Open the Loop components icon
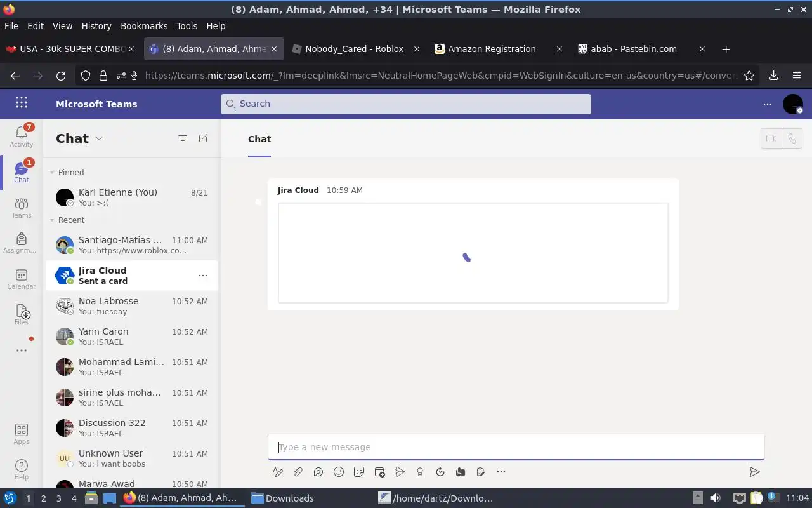 (318, 472)
